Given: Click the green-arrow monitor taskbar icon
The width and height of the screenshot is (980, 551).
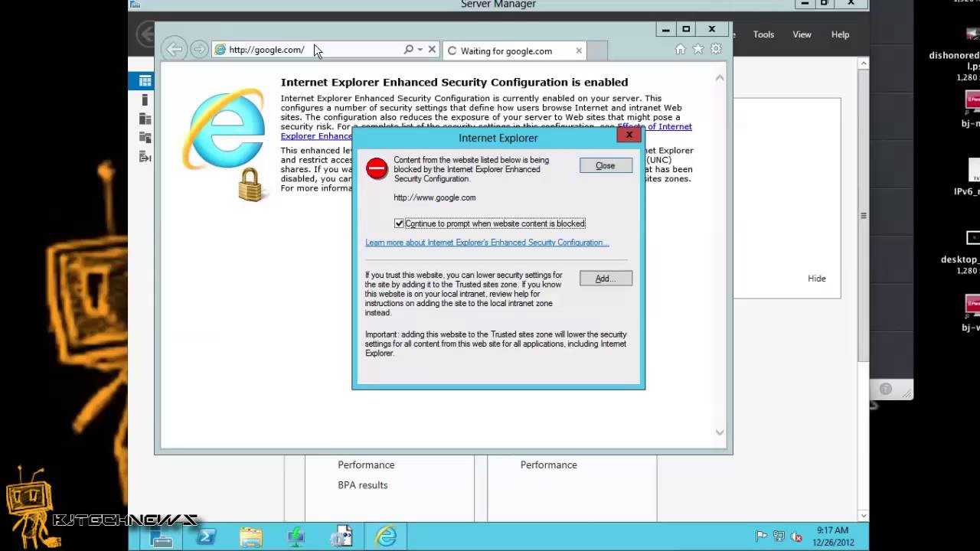Looking at the screenshot, I should click(296, 537).
